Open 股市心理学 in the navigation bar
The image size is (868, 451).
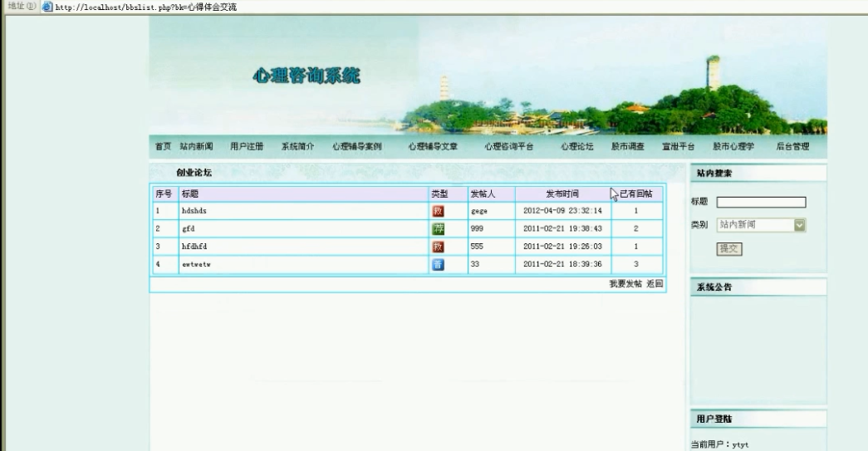(x=733, y=147)
